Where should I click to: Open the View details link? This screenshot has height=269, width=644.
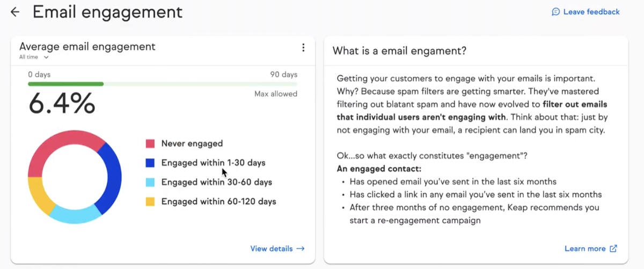(x=277, y=249)
